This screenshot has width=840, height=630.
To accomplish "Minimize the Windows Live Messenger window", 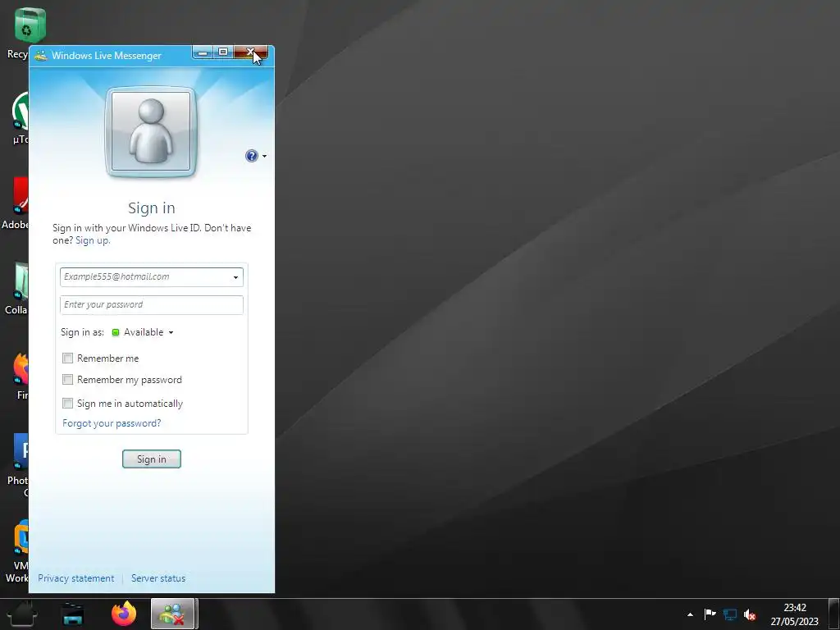I will click(203, 52).
